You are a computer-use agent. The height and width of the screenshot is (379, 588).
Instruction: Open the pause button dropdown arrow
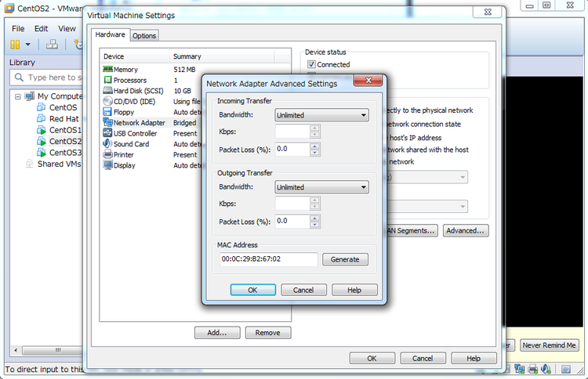[27, 45]
